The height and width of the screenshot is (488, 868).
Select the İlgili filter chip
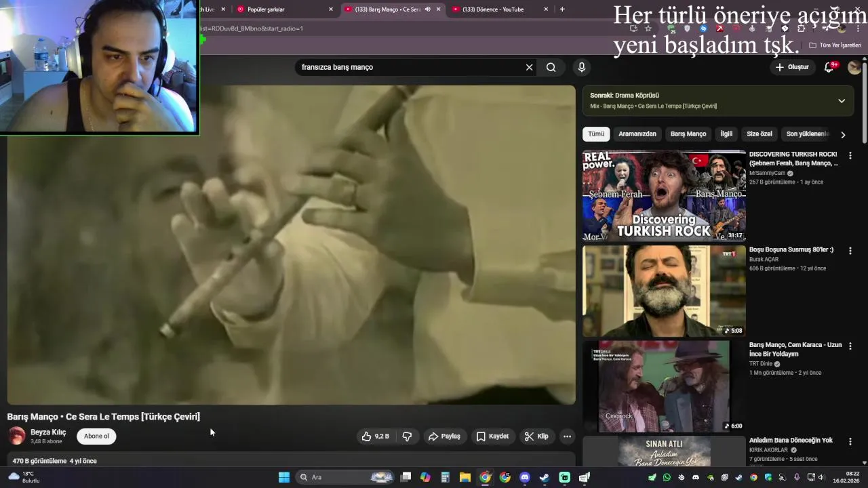click(726, 134)
